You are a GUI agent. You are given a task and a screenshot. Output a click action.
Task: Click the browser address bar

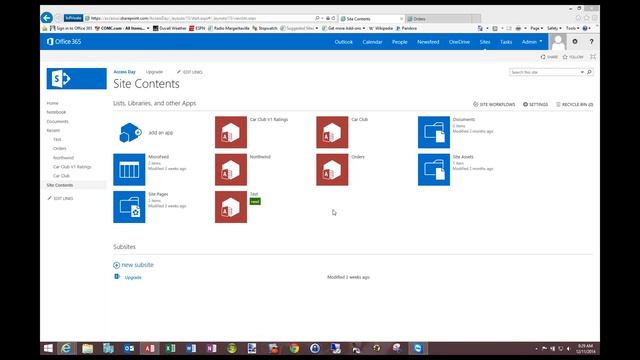pos(200,18)
